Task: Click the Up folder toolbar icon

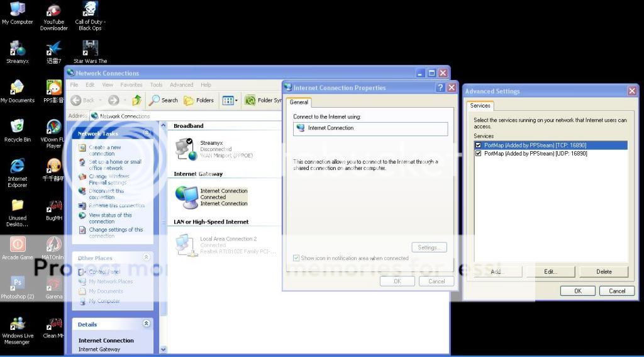Action: click(136, 100)
